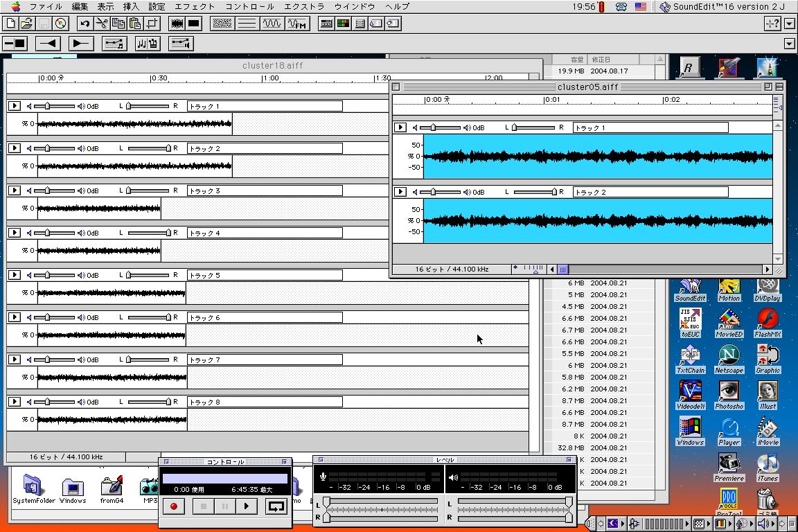The width and height of the screenshot is (798, 532).
Task: Open the ファイル menu
Action: coord(46,7)
